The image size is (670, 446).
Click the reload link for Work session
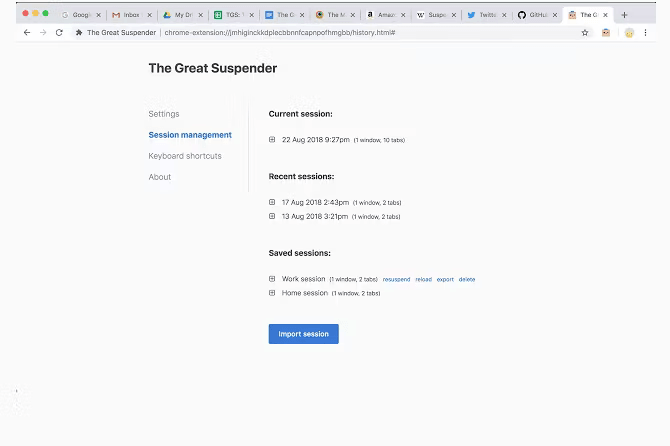pyautogui.click(x=423, y=279)
